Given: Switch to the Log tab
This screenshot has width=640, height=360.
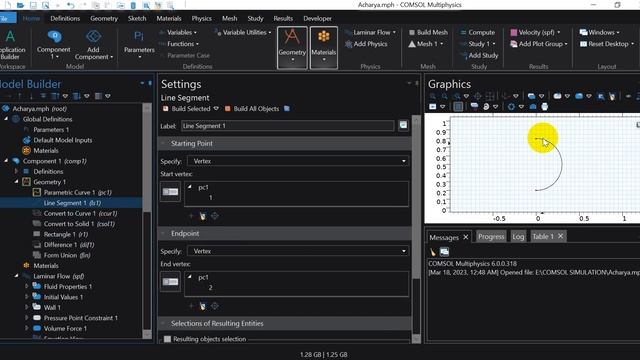Looking at the screenshot, I should point(518,237).
